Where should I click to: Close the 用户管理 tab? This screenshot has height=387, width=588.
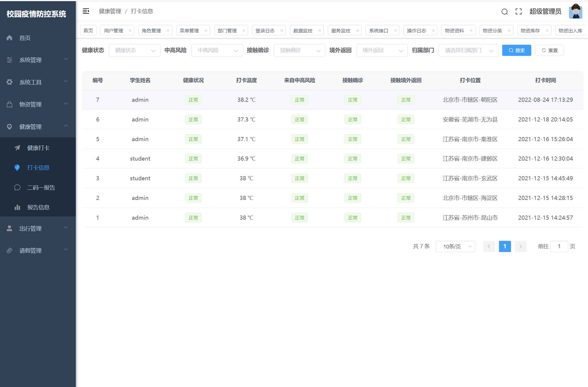130,31
